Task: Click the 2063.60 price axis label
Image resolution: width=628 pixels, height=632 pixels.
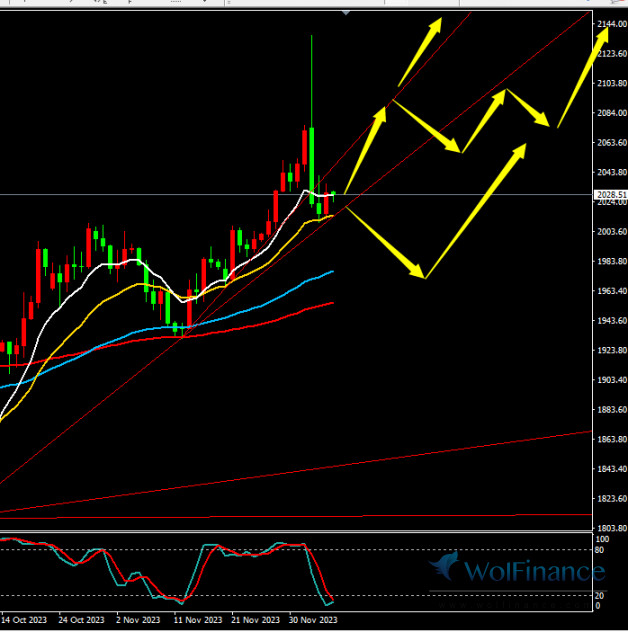Action: coord(610,143)
